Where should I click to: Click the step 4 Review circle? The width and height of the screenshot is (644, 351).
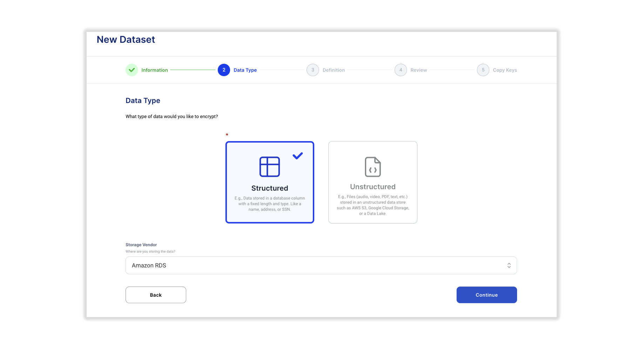click(401, 70)
